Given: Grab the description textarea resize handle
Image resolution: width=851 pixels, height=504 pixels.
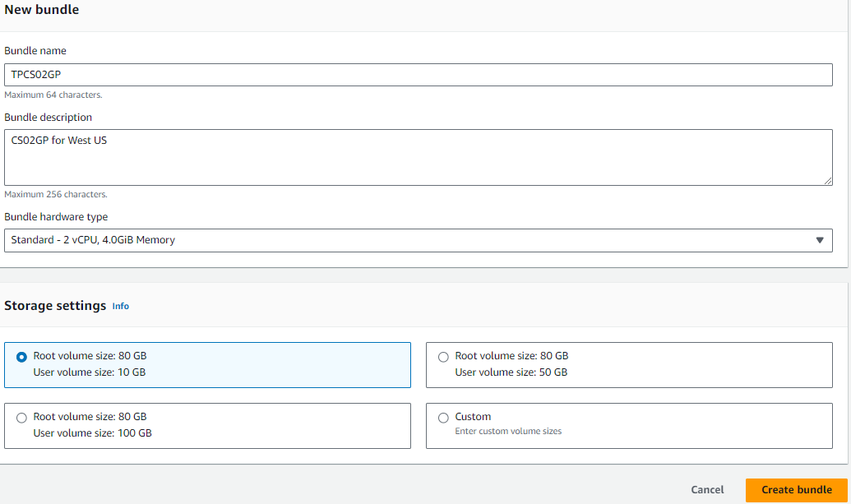Looking at the screenshot, I should pos(828,181).
